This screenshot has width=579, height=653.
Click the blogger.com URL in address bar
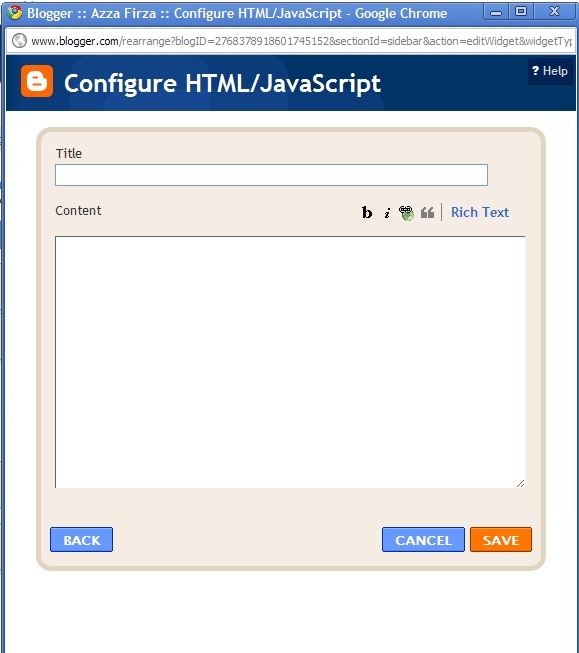(x=302, y=41)
